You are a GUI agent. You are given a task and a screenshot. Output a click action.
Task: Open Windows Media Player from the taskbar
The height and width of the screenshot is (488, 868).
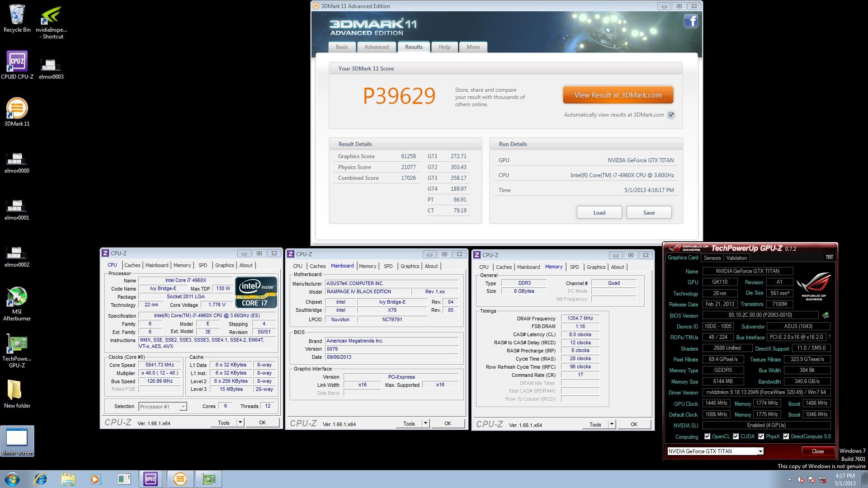point(95,479)
